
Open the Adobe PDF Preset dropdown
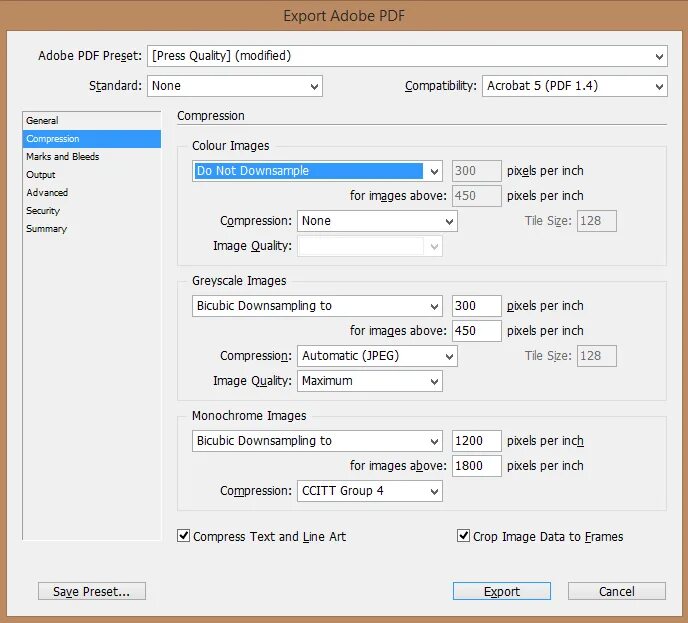tap(407, 56)
